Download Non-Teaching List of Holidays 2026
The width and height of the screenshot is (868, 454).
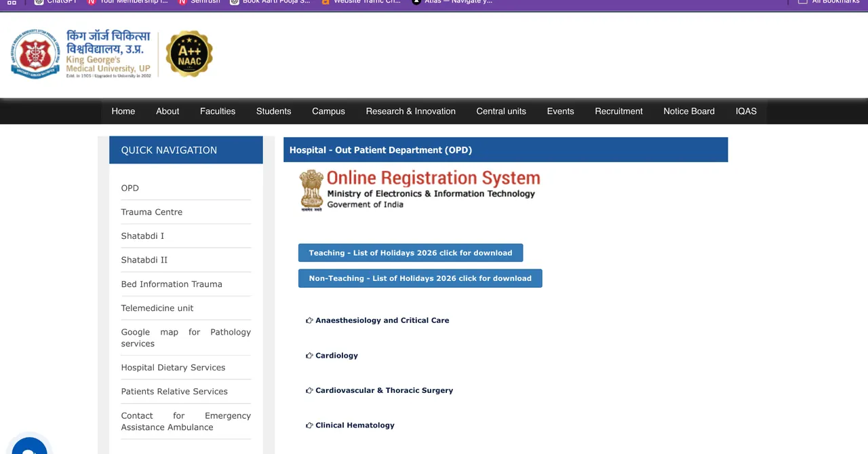click(x=420, y=278)
